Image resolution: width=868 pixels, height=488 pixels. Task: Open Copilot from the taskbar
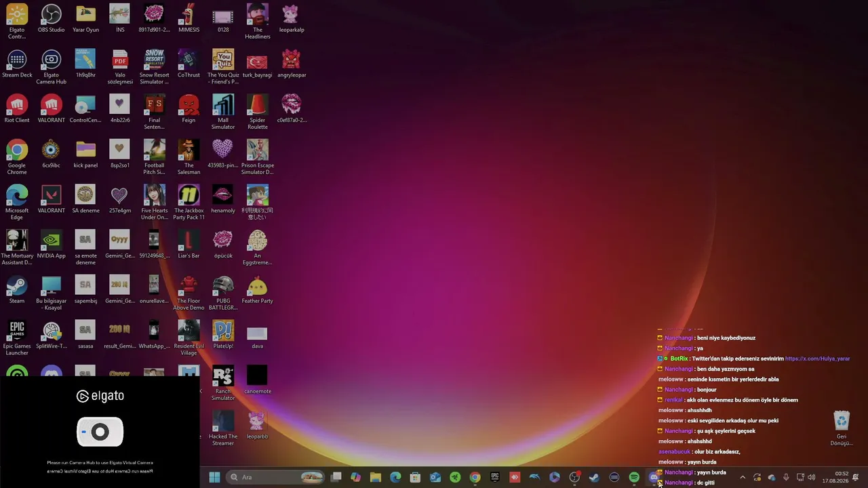click(355, 477)
